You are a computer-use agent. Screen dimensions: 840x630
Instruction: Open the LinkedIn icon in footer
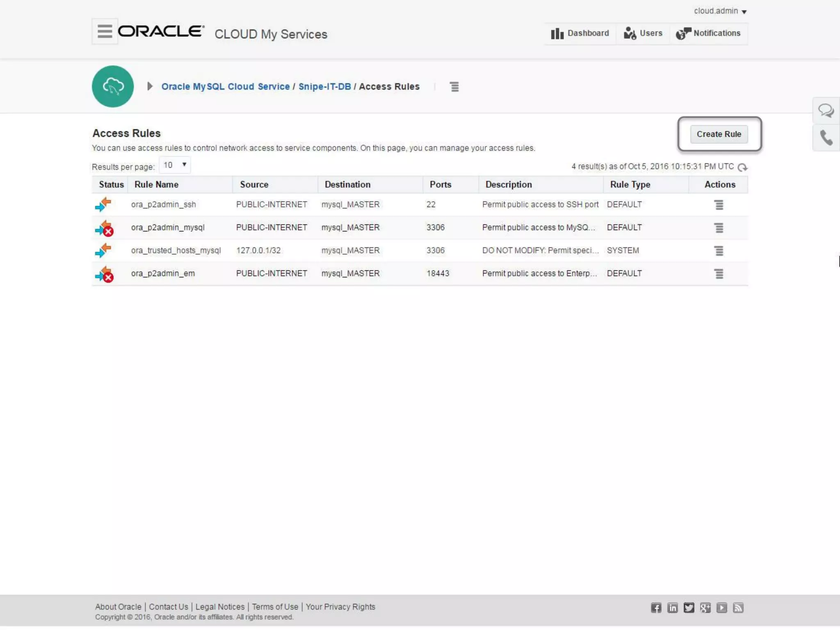[673, 608]
